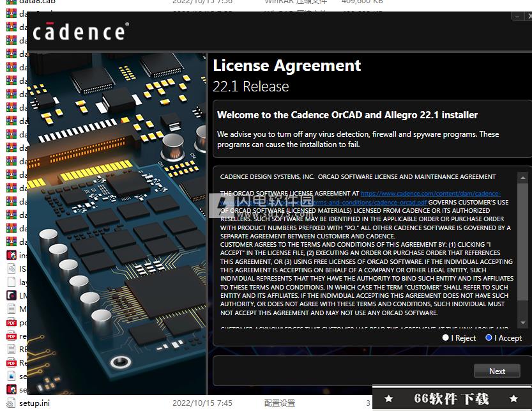Click the license text scrollbar up arrow
Image resolution: width=532 pixels, height=411 pixels.
(x=523, y=178)
